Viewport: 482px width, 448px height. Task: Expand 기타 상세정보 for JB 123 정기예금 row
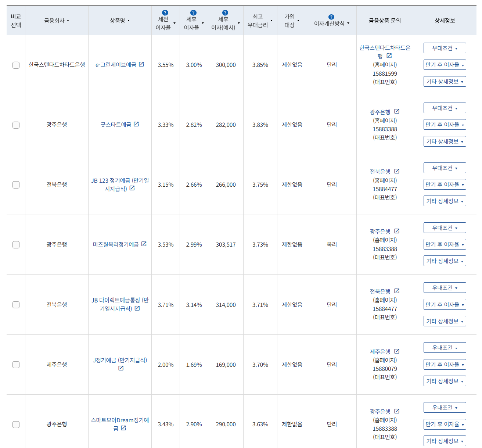(445, 201)
